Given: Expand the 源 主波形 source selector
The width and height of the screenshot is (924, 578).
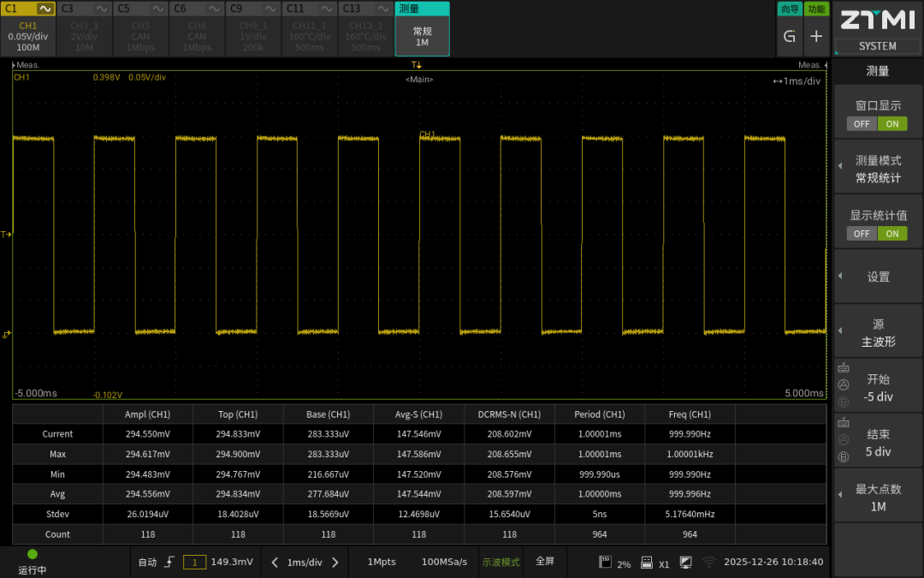Looking at the screenshot, I should pos(877,333).
